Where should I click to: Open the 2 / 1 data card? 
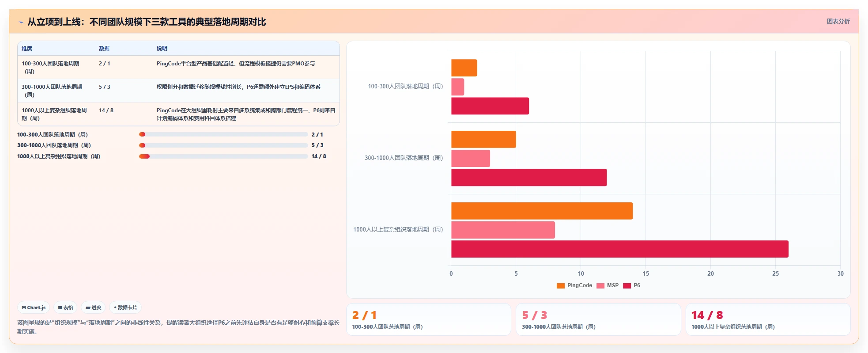[428, 319]
